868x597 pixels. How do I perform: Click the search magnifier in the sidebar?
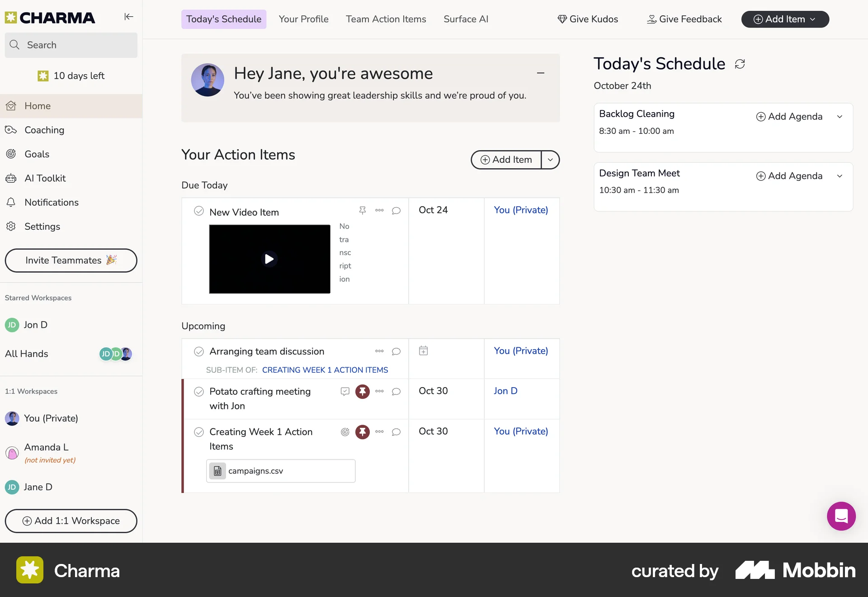[14, 45]
